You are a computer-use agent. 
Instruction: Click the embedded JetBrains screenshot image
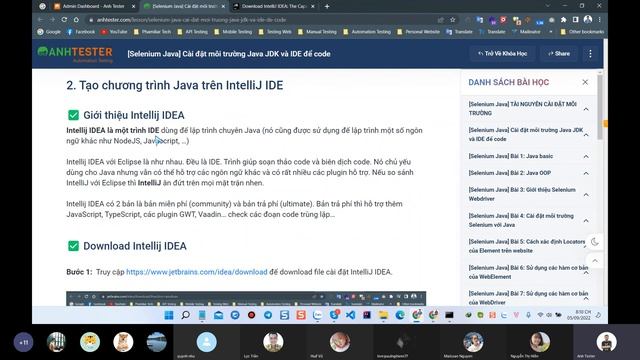pyautogui.click(x=246, y=298)
